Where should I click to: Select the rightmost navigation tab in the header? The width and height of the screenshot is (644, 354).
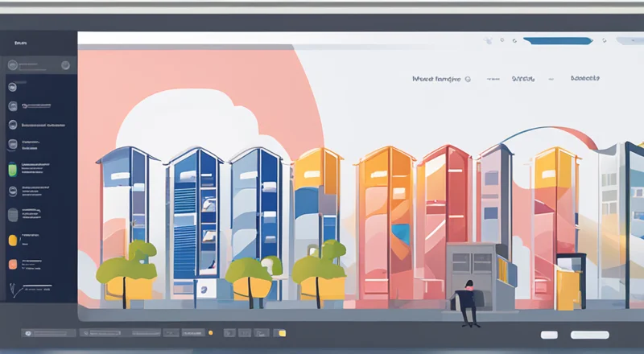pyautogui.click(x=584, y=80)
